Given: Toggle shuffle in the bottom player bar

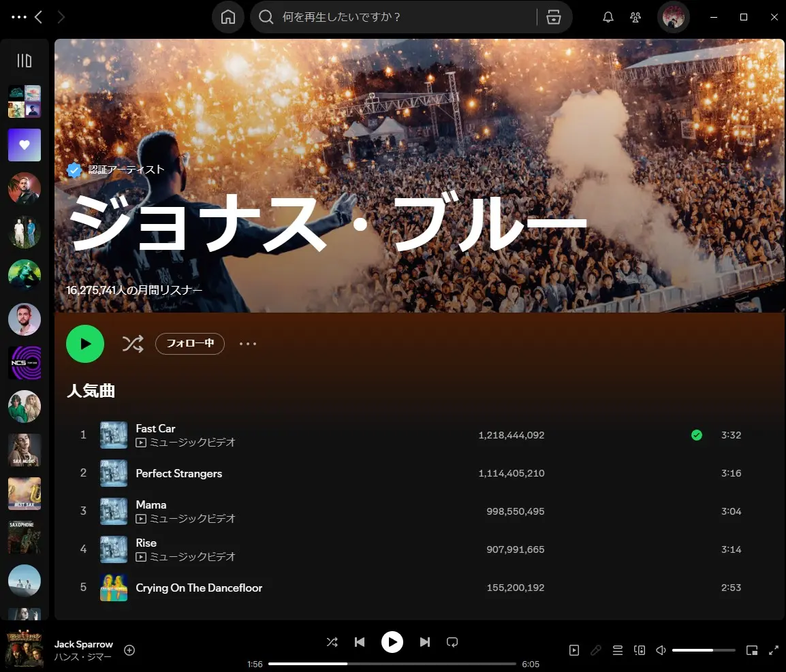Looking at the screenshot, I should click(x=332, y=642).
